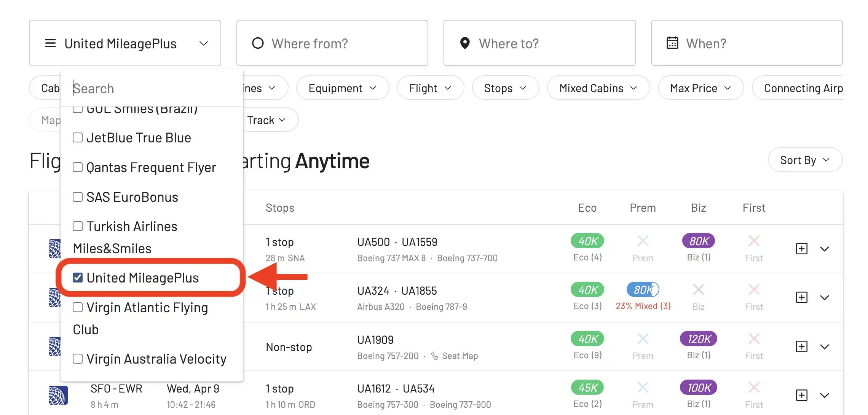Expand the UA1909 flight row chevron
This screenshot has width=868, height=415.
pyautogui.click(x=825, y=347)
